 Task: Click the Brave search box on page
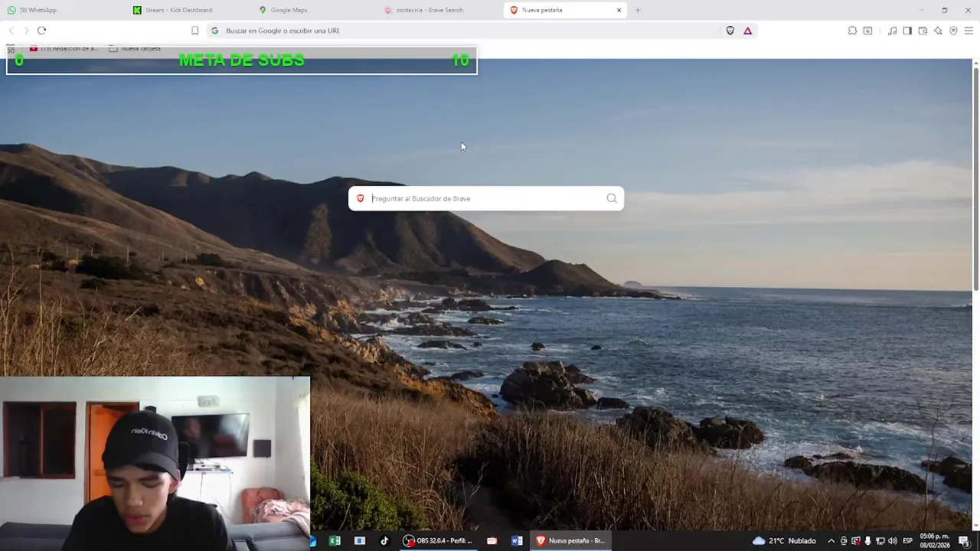pyautogui.click(x=486, y=198)
